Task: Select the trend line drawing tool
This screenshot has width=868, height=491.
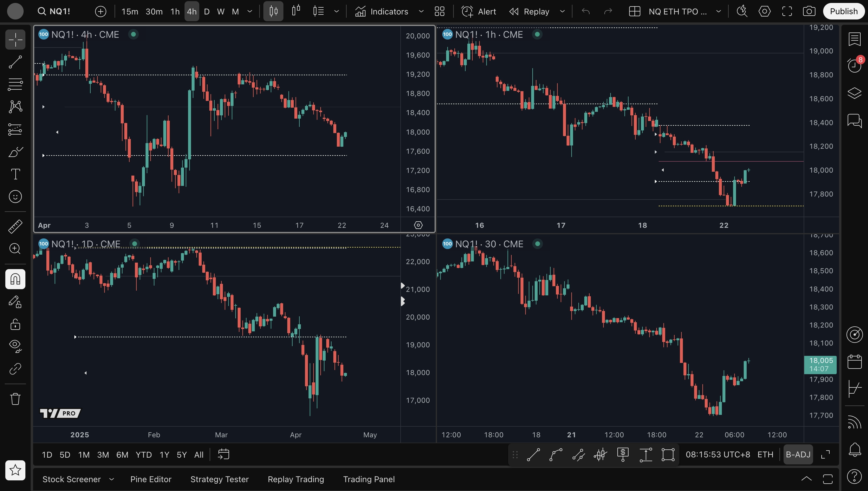Action: [x=15, y=62]
